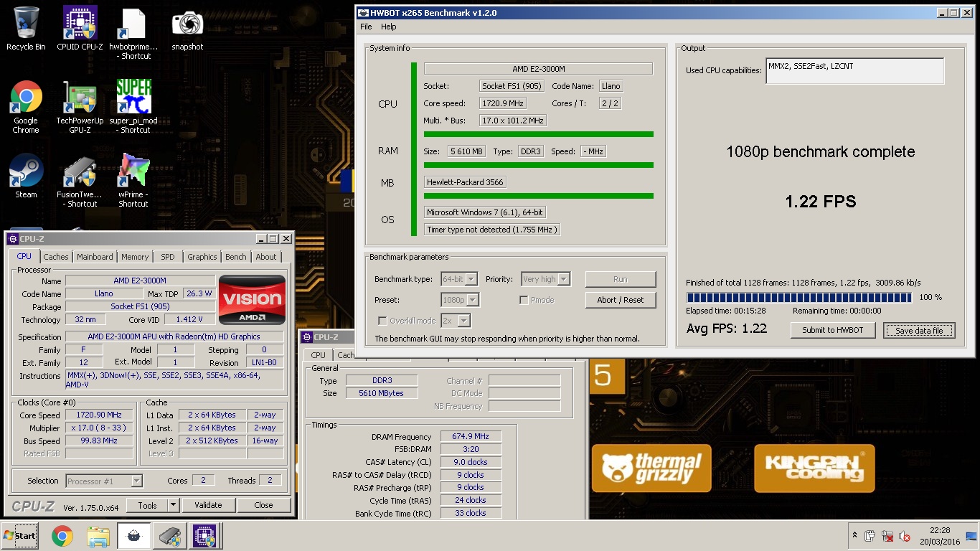Open TechPowerUp GPU-Z desktop shortcut

80,106
